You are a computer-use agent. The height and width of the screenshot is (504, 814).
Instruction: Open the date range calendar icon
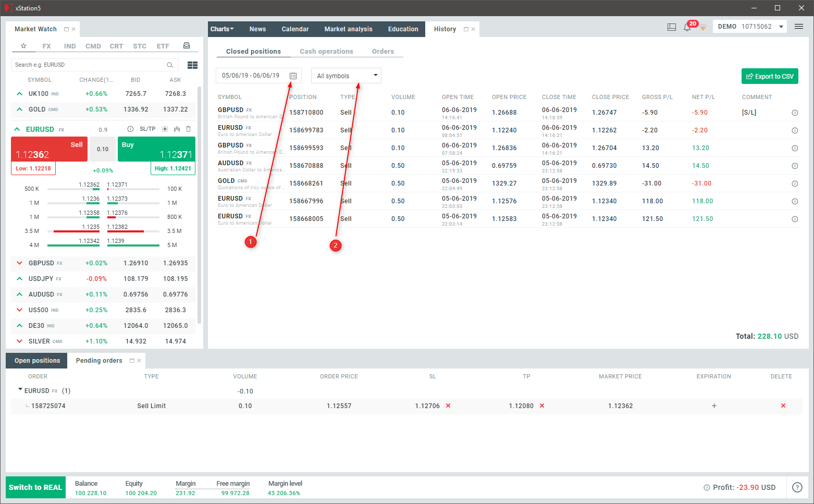coord(293,76)
